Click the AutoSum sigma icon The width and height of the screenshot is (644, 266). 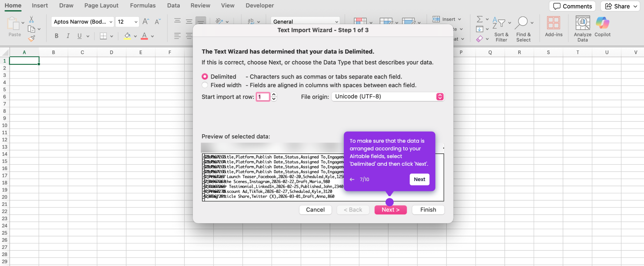pyautogui.click(x=479, y=19)
